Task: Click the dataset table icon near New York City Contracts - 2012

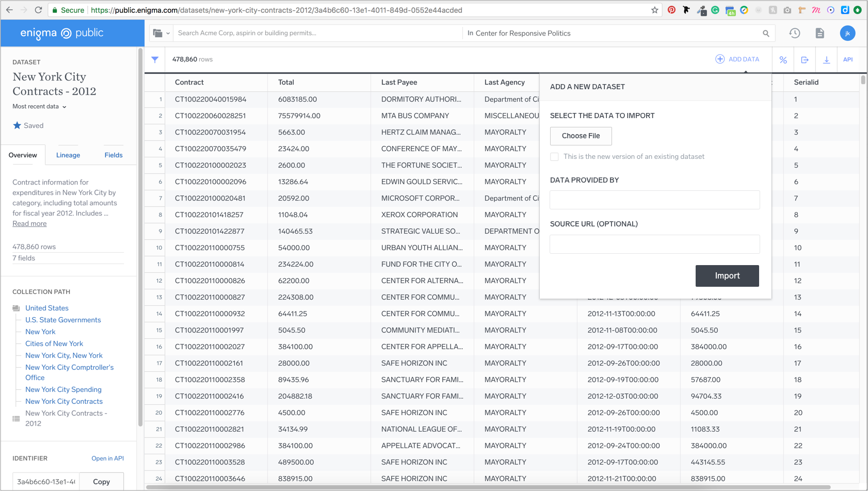Action: tap(16, 418)
